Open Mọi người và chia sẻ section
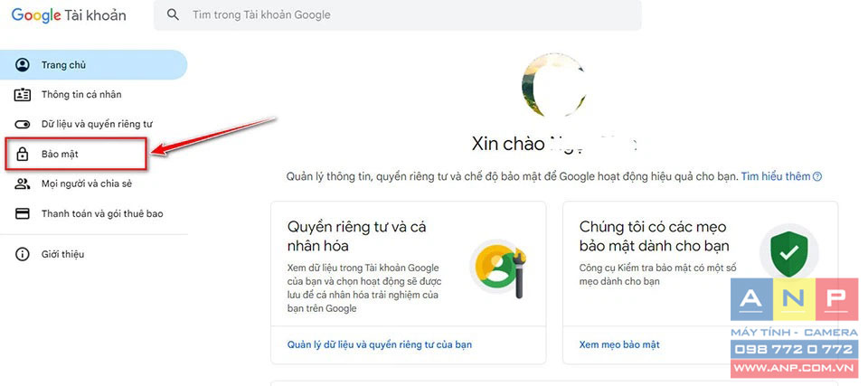The width and height of the screenshot is (868, 386). (87, 184)
